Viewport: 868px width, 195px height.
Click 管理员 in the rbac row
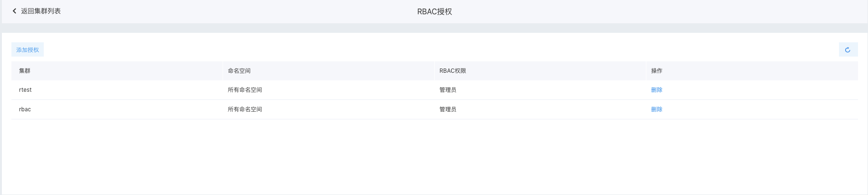click(448, 109)
